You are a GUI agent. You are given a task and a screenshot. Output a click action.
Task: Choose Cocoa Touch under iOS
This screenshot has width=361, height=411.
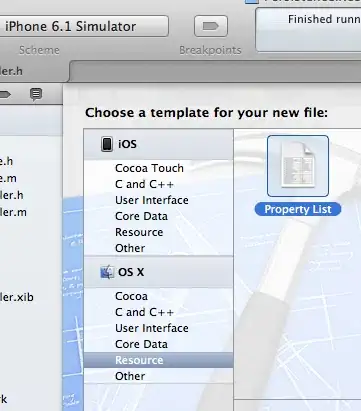coord(149,168)
